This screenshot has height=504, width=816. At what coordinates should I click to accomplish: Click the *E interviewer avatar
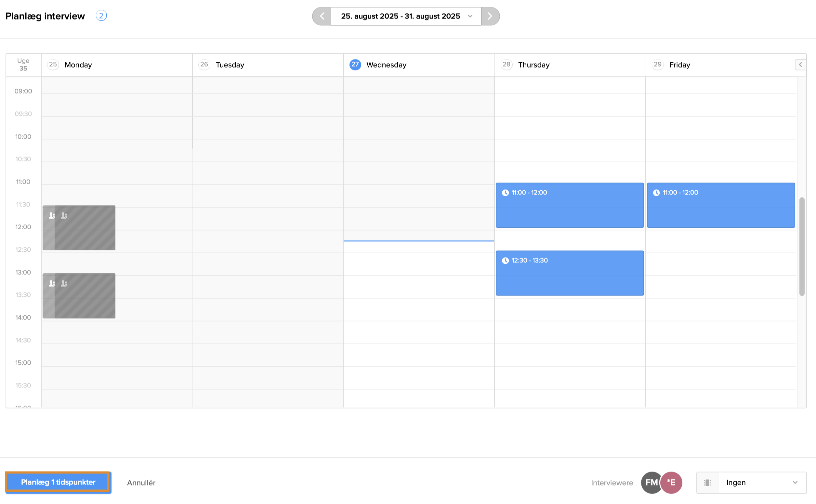[x=671, y=482]
